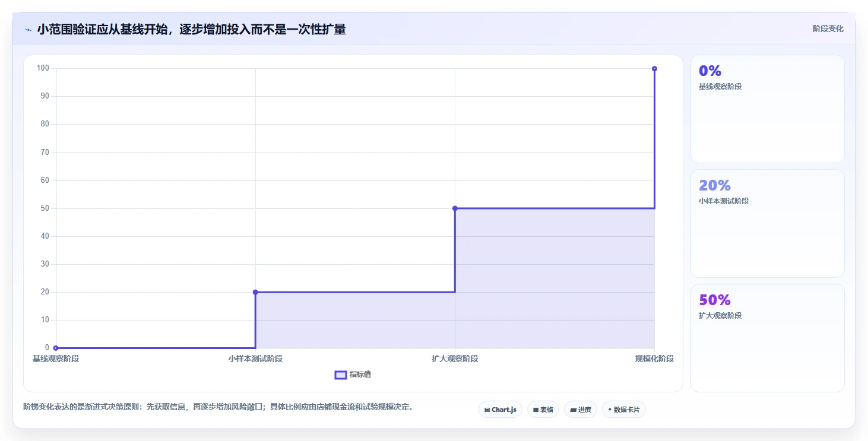Click the chart icon beside the title
868x441 pixels.
(x=28, y=29)
